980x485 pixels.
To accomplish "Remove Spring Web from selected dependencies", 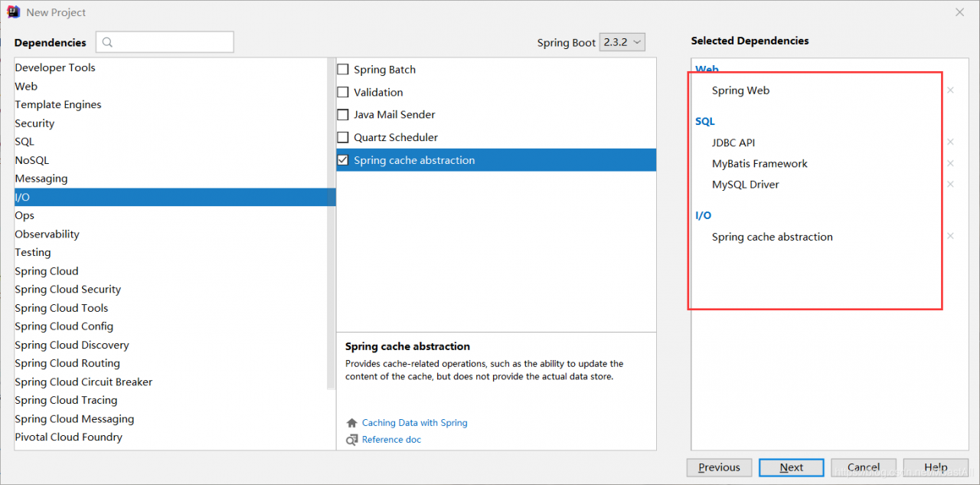I will (x=950, y=90).
